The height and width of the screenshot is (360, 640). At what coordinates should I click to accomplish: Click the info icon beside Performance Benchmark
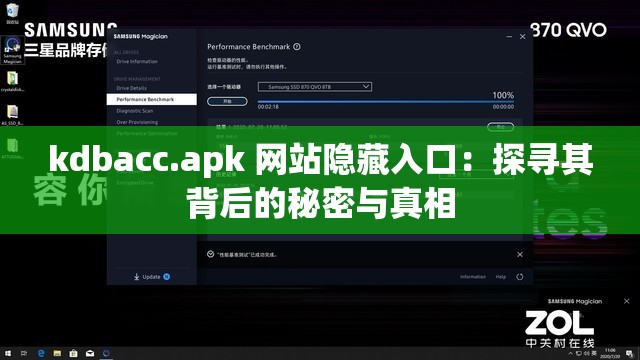click(x=297, y=47)
